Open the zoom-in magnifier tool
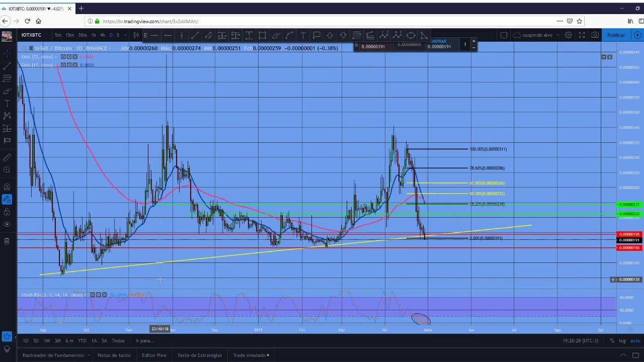Screen dimensions: 644x362 pyautogui.click(x=7, y=170)
